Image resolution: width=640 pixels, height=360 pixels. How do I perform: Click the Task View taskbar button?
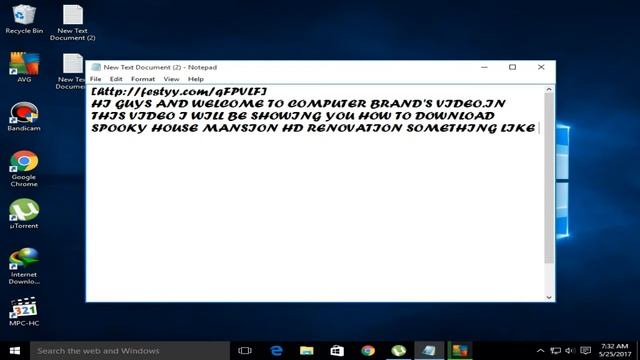click(x=245, y=351)
